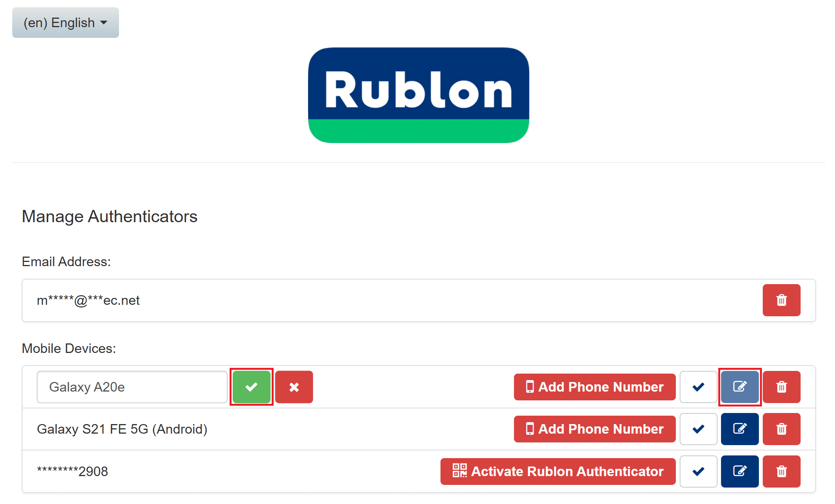The height and width of the screenshot is (504, 835).
Task: Edit the Galaxy S21 FE 5G name
Action: click(739, 429)
